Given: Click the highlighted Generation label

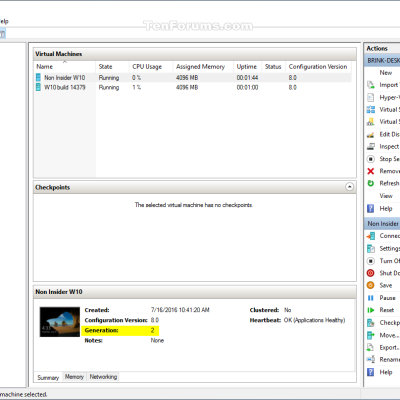Looking at the screenshot, I should click(101, 330).
